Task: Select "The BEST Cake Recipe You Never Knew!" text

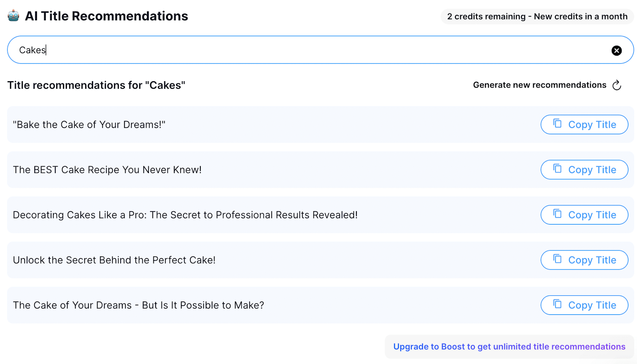Action: (107, 170)
